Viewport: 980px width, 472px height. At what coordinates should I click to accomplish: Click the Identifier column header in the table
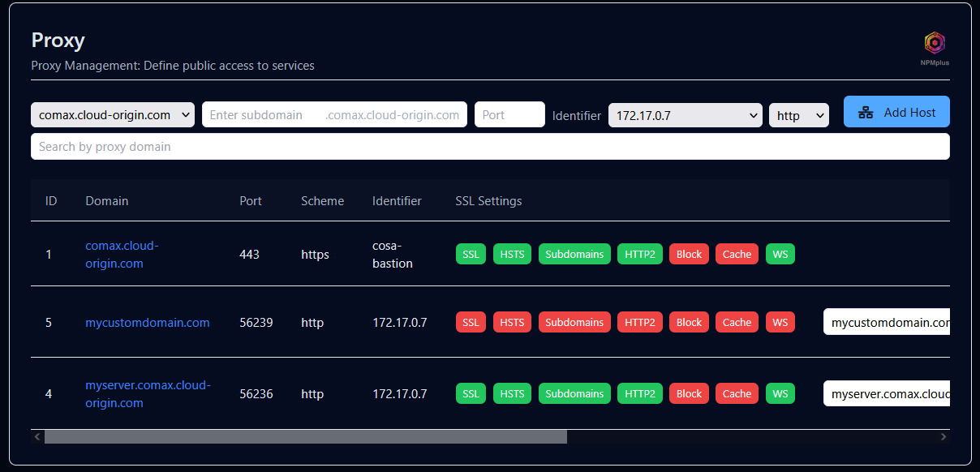coord(397,200)
